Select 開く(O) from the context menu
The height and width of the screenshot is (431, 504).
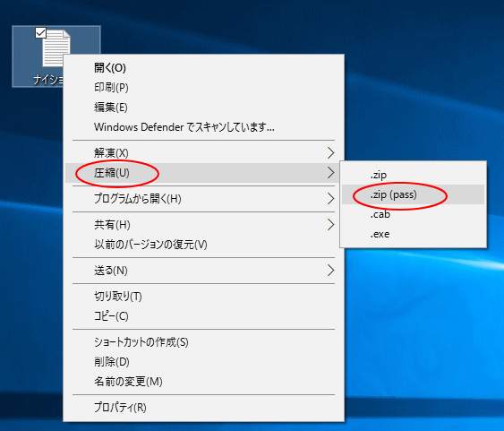(x=204, y=68)
